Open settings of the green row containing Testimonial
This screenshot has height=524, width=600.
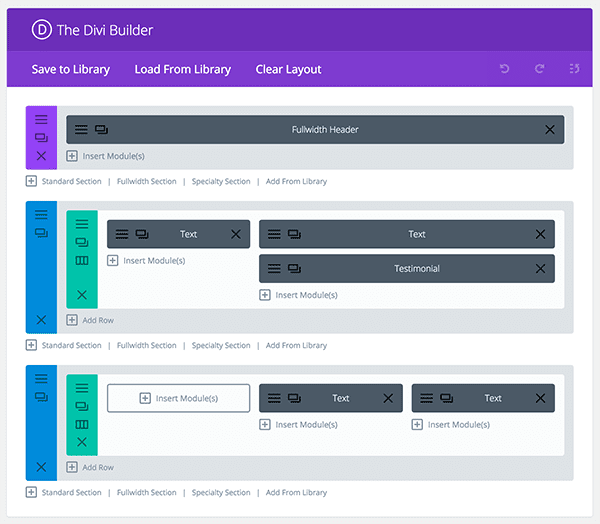[82, 224]
